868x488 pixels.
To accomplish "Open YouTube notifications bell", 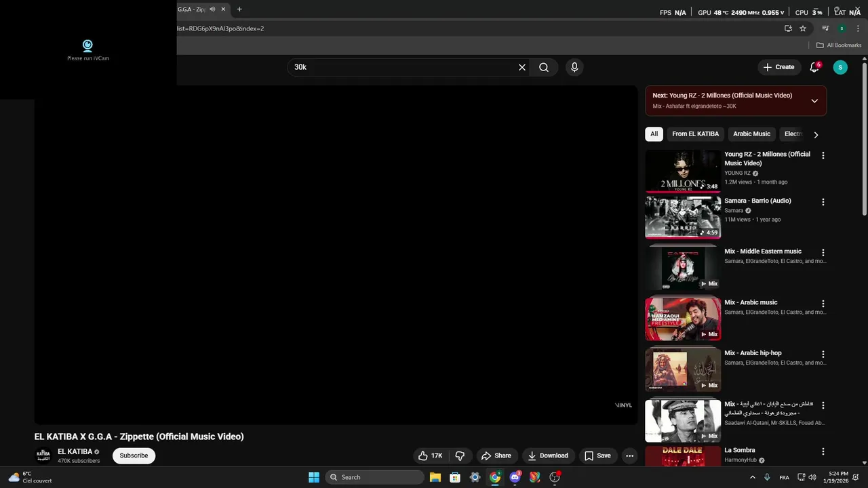I will [x=814, y=67].
